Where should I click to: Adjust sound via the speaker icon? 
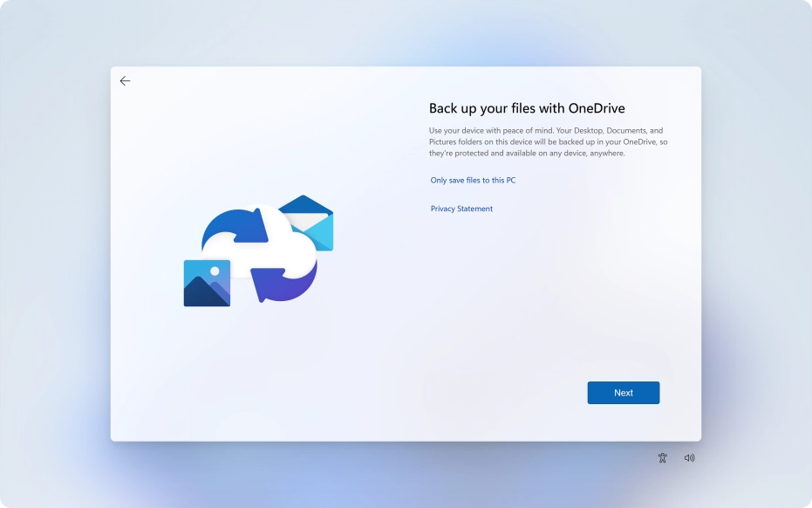689,457
